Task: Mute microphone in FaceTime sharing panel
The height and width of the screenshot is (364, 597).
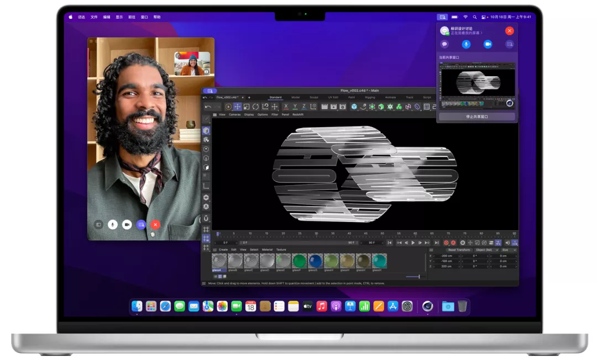Action: click(x=466, y=44)
